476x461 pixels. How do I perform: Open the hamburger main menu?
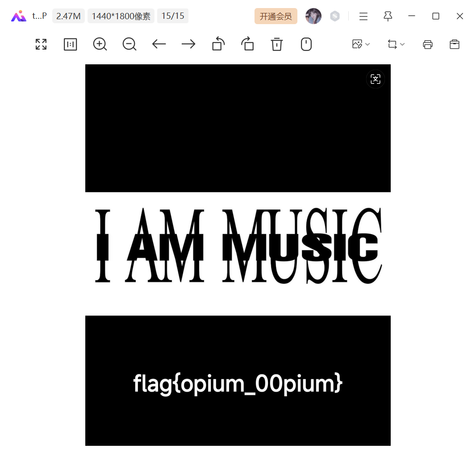pos(363,16)
